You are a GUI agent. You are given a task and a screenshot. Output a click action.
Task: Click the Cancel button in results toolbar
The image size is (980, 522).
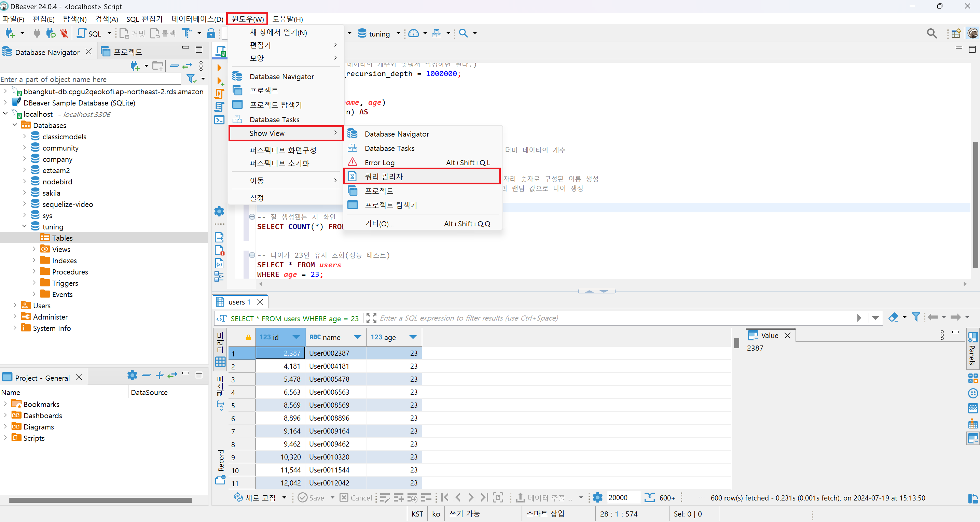tap(355, 497)
